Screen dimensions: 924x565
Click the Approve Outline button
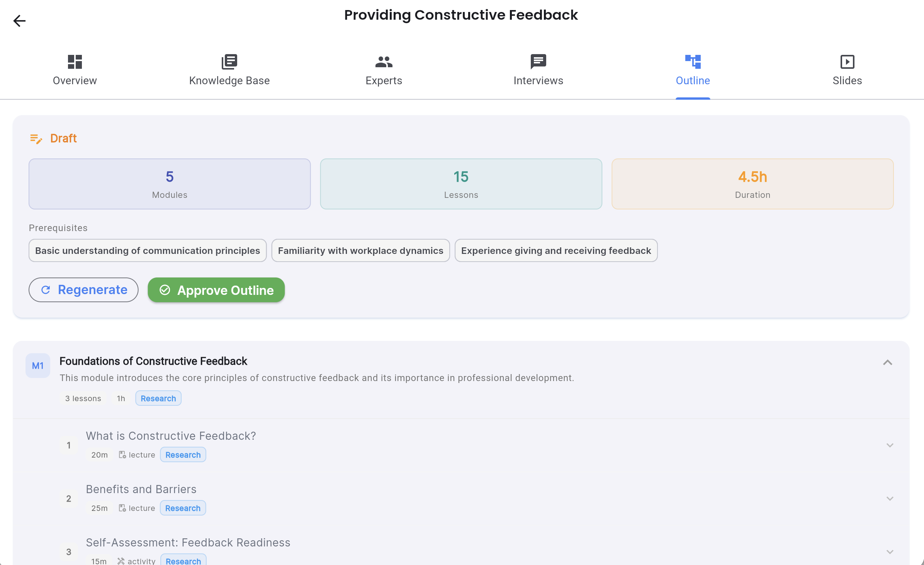[216, 290]
